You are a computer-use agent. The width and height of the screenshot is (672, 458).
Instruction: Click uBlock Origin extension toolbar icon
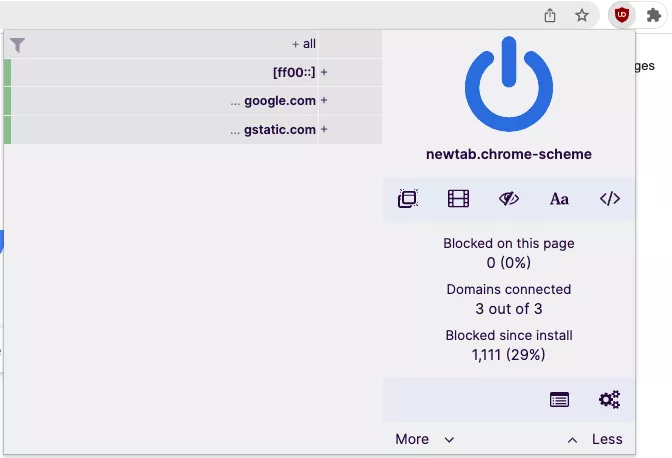coord(622,15)
